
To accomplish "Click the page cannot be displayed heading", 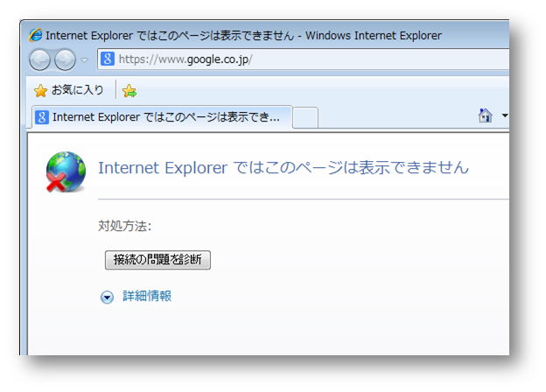I will point(283,168).
